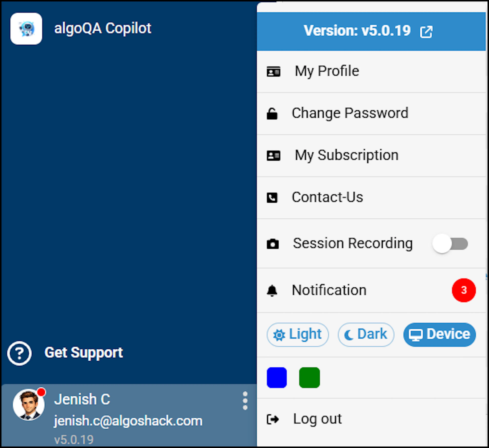Toggle the Session Recording switch
The image size is (489, 448).
[450, 244]
